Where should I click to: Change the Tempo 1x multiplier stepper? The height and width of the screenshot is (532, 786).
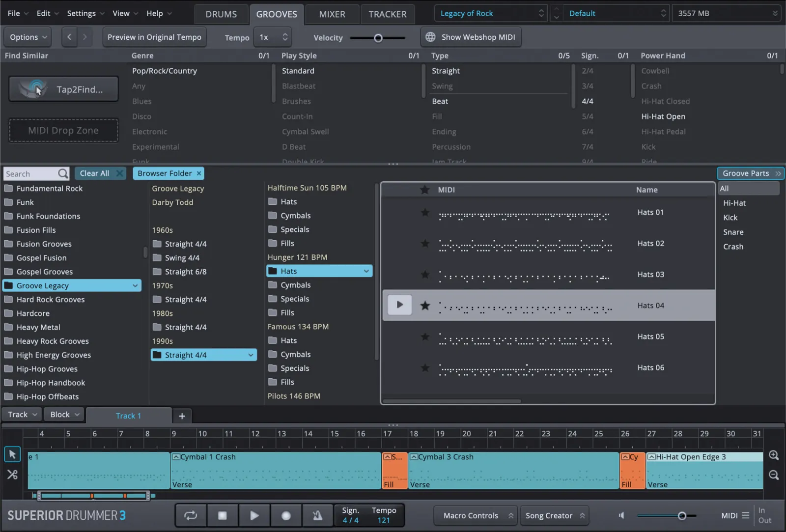pos(285,37)
